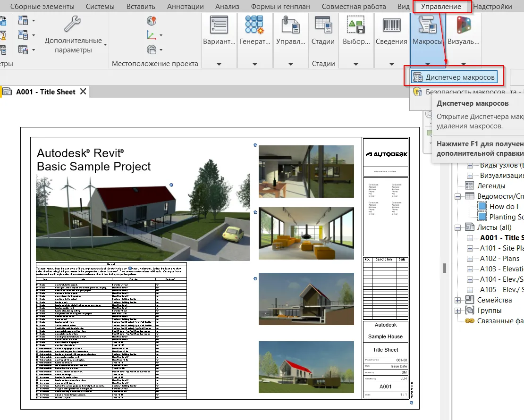Click the How do I schedule icon
524x420 pixels.
click(482, 206)
